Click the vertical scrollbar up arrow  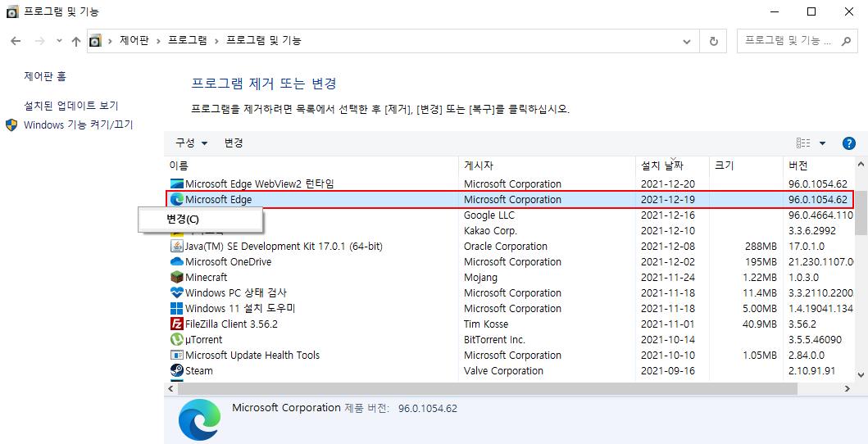pyautogui.click(x=861, y=164)
